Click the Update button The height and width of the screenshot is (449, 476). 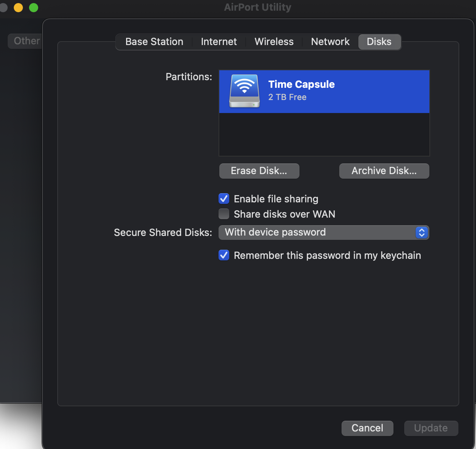click(x=431, y=428)
